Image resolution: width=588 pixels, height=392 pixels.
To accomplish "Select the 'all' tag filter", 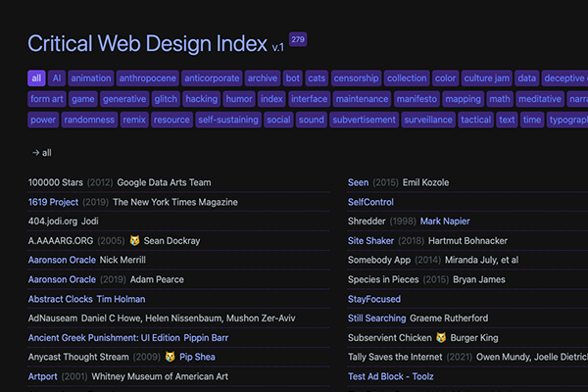I will click(36, 78).
